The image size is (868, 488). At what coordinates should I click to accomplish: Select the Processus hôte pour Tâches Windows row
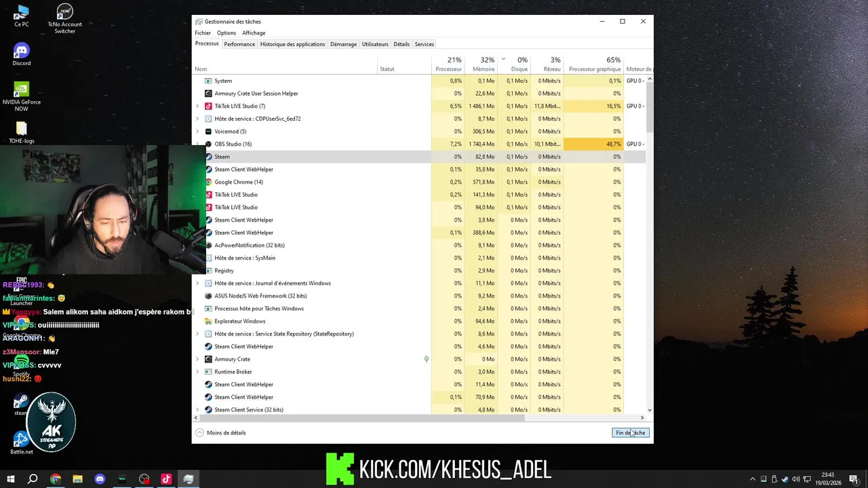click(x=419, y=308)
